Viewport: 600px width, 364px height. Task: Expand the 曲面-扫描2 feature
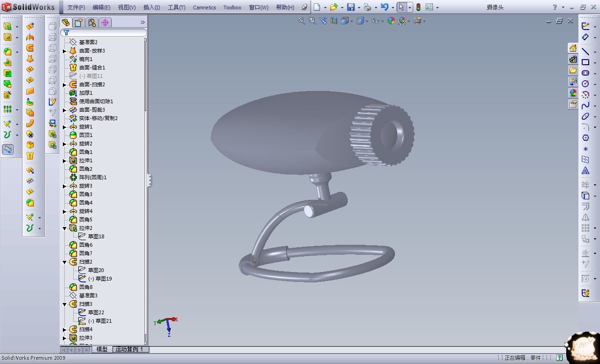[x=65, y=84]
